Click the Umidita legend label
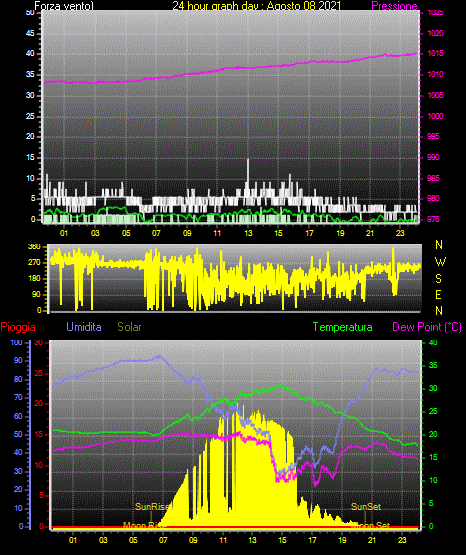The image size is (466, 555). [x=84, y=327]
